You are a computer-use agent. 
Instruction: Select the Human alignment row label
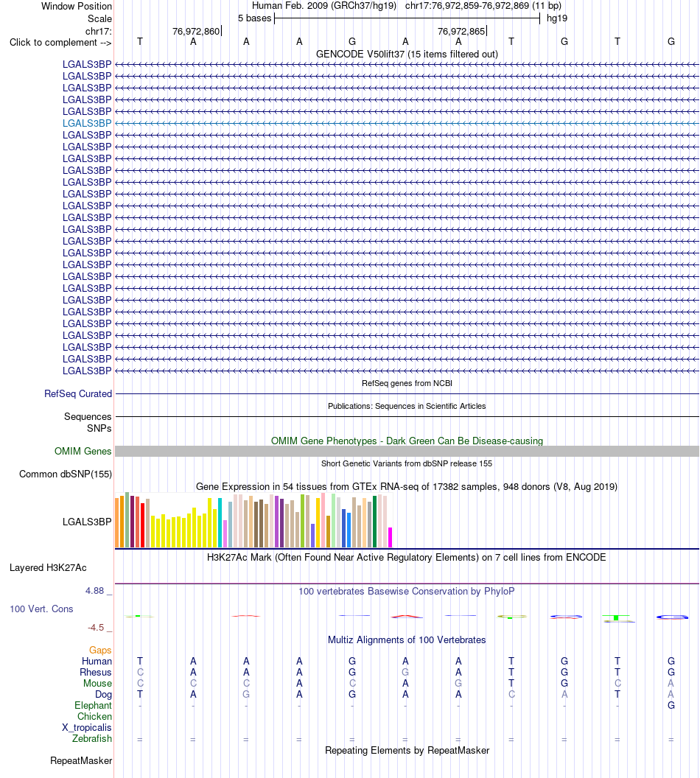tap(97, 661)
